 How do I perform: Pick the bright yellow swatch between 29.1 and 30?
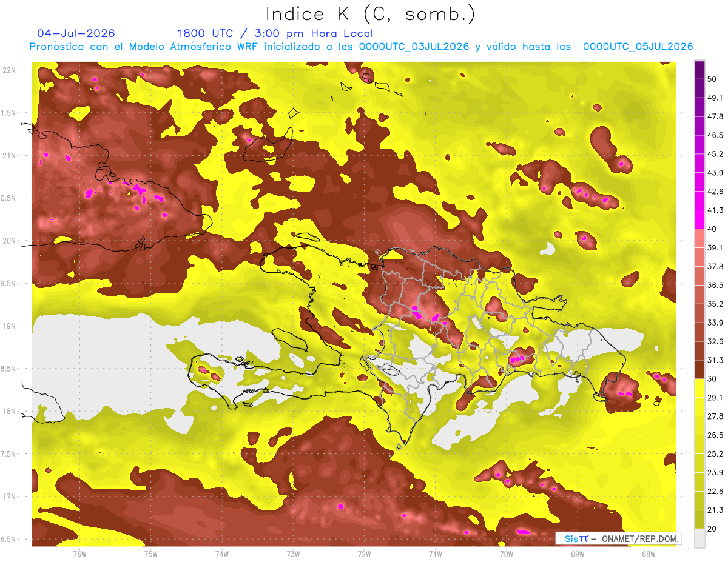(699, 388)
